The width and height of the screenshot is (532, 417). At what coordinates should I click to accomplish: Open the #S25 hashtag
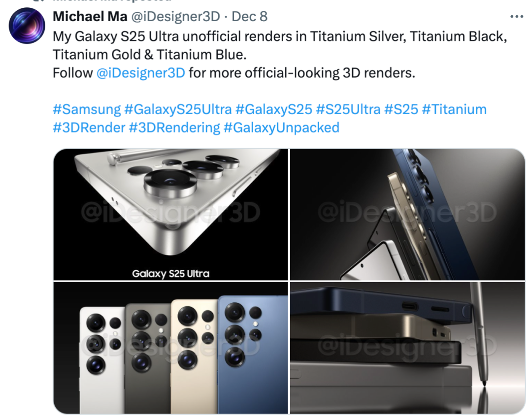401,109
